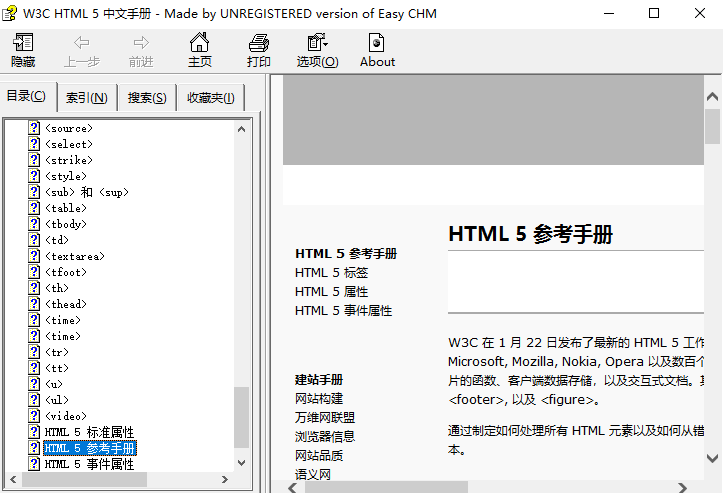
Task: Click the About toolbar icon
Action: pos(377,50)
